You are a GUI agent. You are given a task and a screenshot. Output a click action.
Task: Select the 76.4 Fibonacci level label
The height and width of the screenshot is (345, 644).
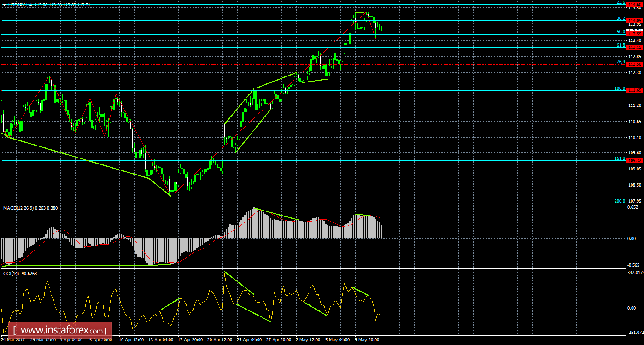coord(621,62)
